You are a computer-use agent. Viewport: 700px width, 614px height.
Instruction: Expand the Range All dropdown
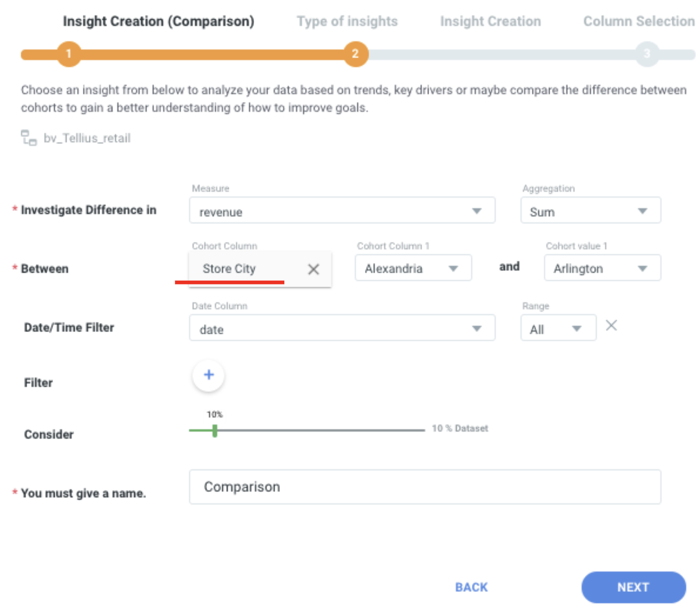click(558, 328)
